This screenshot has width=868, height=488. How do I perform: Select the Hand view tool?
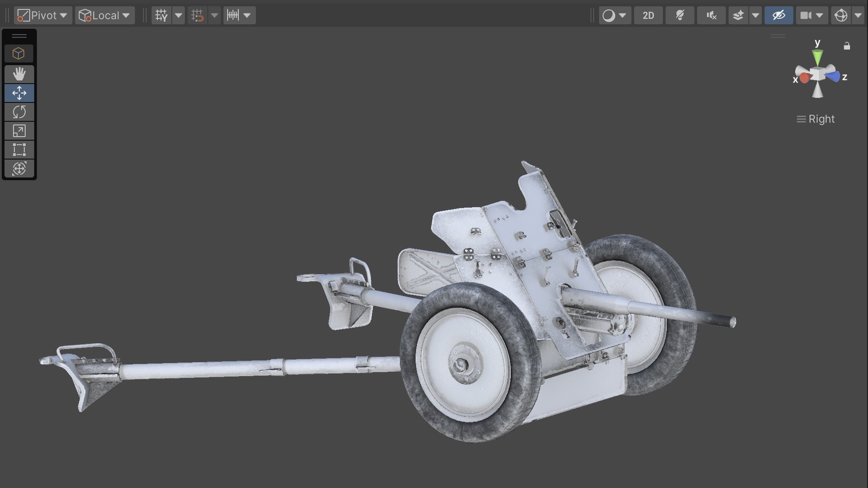pos(19,74)
